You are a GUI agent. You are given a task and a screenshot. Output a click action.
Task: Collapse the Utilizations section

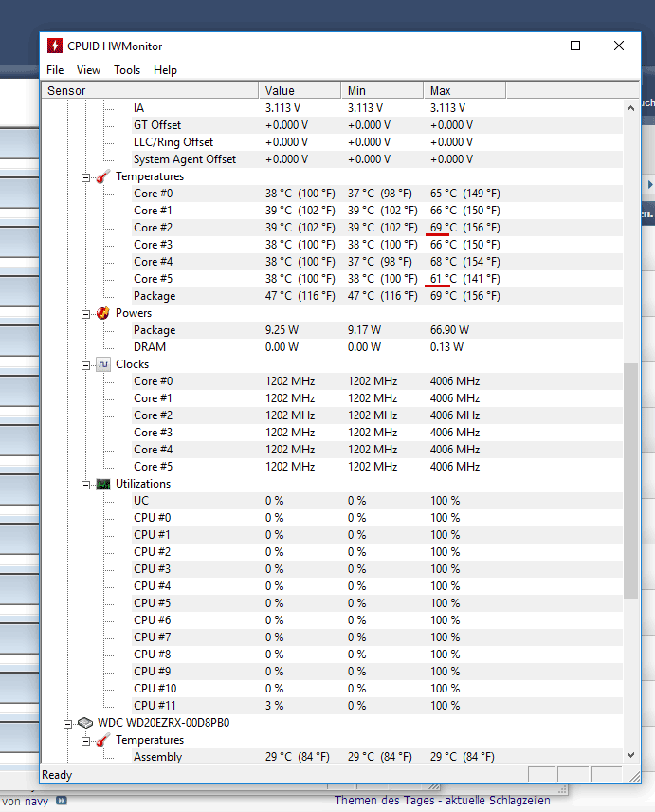click(x=85, y=486)
